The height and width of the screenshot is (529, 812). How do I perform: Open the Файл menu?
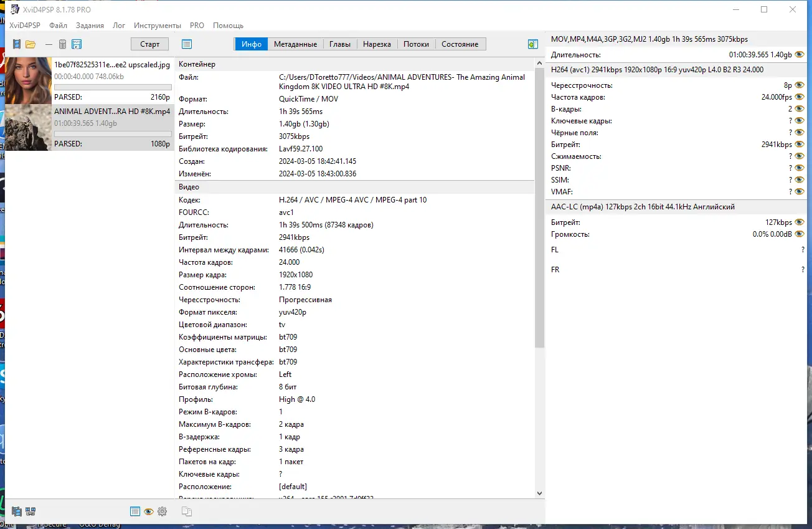tap(59, 26)
